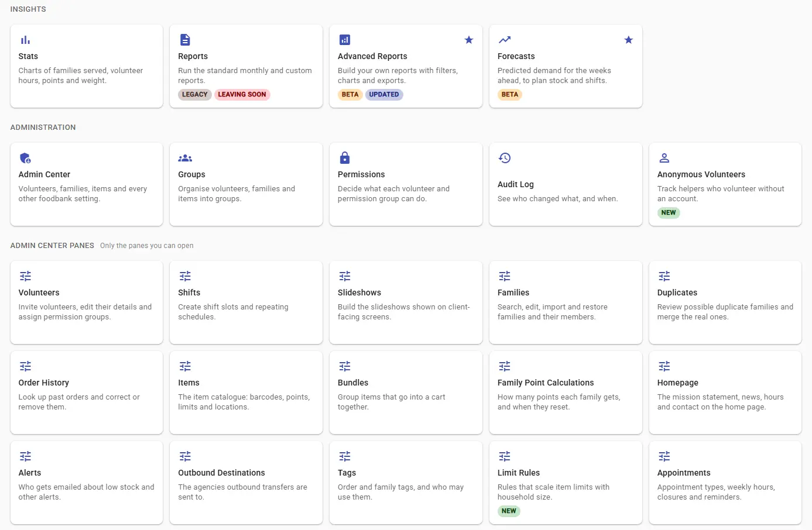Click the Advanced Reports chart icon
812x530 pixels.
click(x=345, y=40)
